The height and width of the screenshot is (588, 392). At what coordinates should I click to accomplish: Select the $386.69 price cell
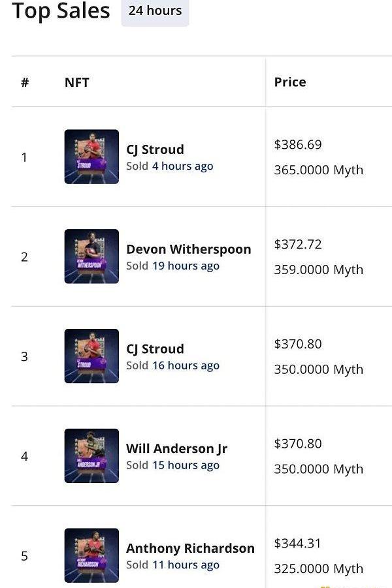298,145
